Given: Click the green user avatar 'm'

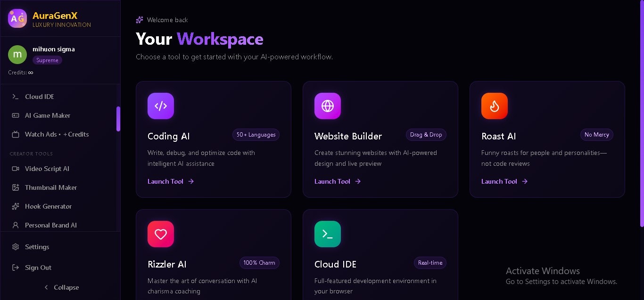Looking at the screenshot, I should [17, 55].
